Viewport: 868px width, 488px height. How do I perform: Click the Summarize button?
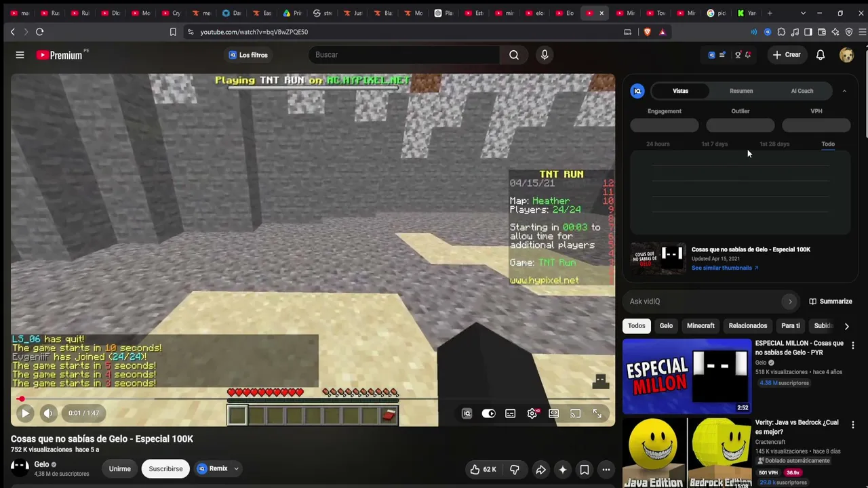tap(831, 302)
